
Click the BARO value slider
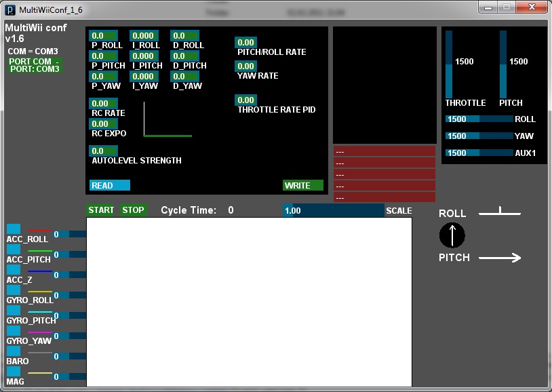[70, 357]
